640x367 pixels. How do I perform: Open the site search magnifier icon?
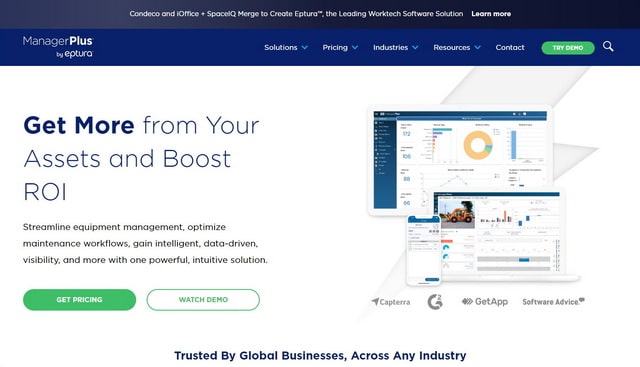[x=608, y=47]
